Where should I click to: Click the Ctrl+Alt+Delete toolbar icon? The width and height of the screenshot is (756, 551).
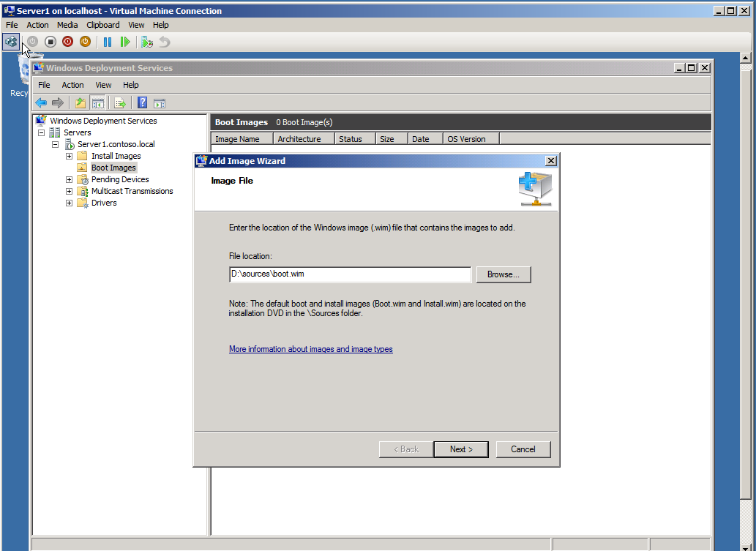[x=11, y=42]
